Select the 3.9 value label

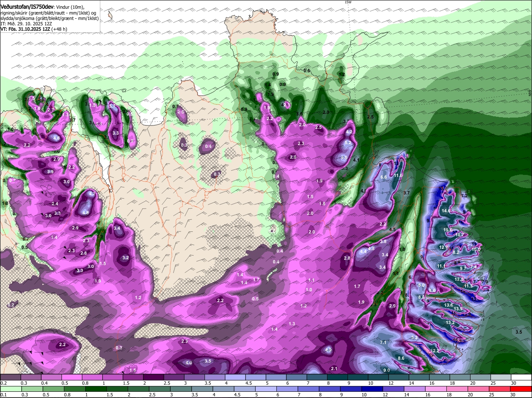[50, 172]
